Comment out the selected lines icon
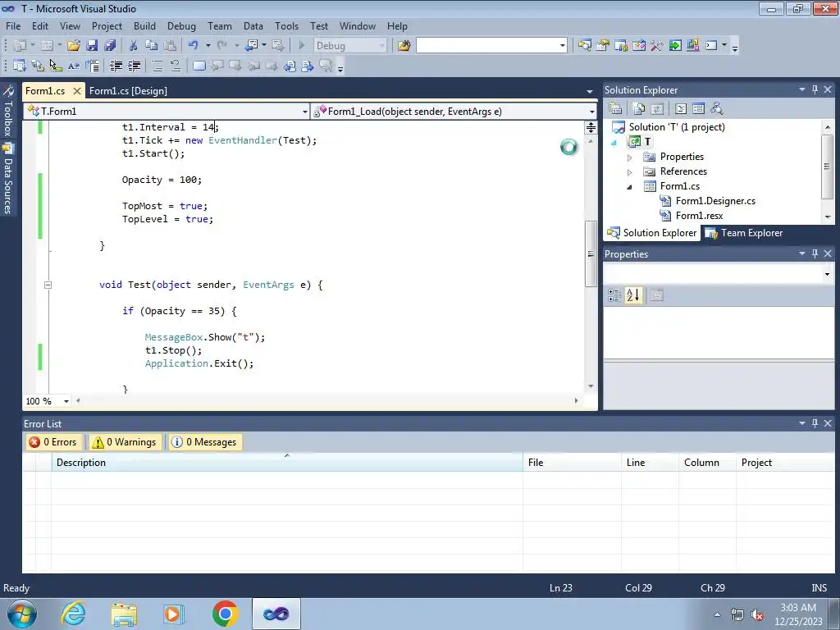This screenshot has height=630, width=840. click(x=157, y=66)
